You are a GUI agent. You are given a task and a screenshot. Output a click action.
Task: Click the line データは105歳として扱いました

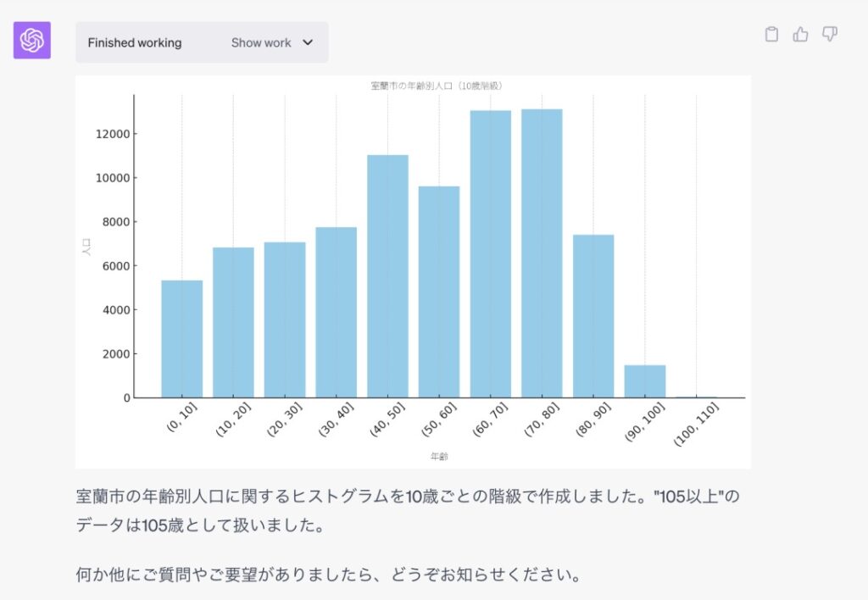(200, 525)
